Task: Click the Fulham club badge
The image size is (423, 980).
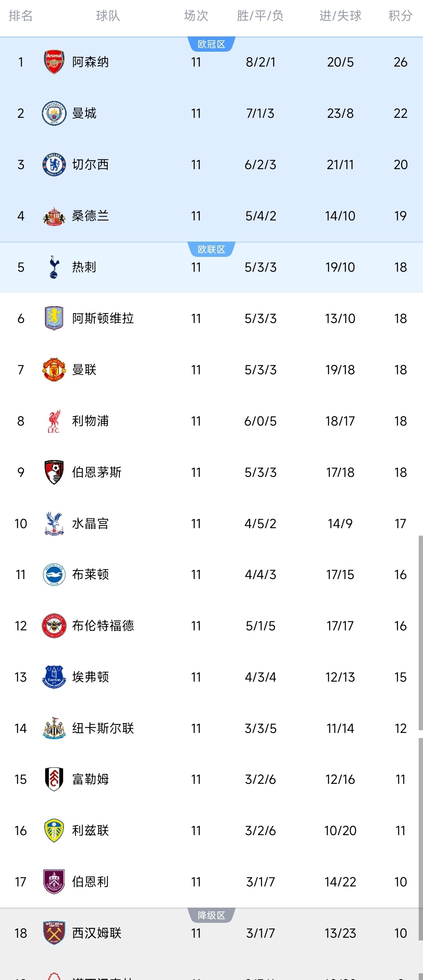Action: tap(54, 779)
